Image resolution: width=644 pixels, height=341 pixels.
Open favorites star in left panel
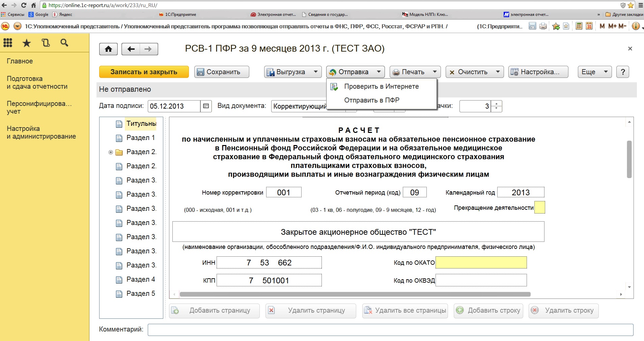(x=27, y=43)
